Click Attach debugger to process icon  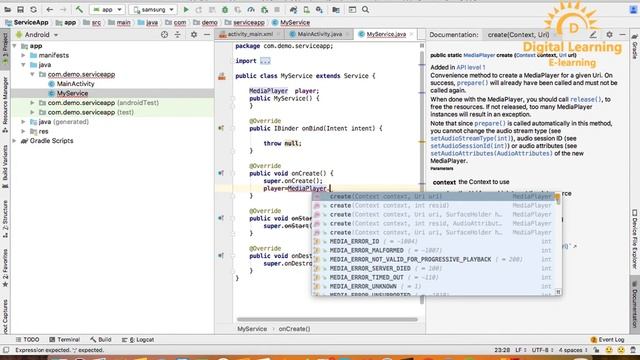[264, 9]
